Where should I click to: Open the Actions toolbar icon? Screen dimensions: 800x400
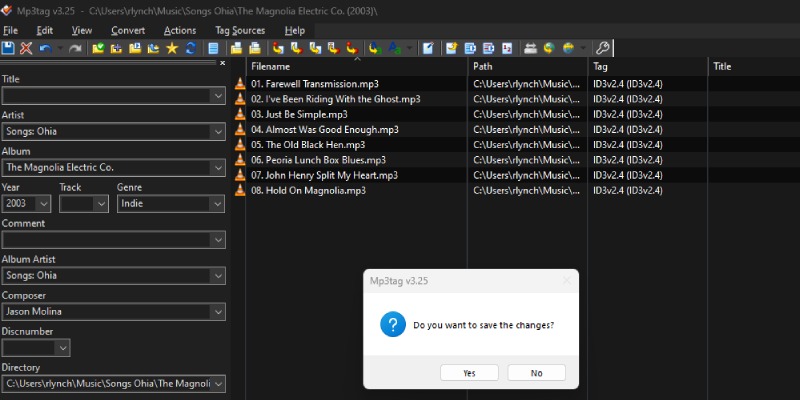(x=376, y=48)
